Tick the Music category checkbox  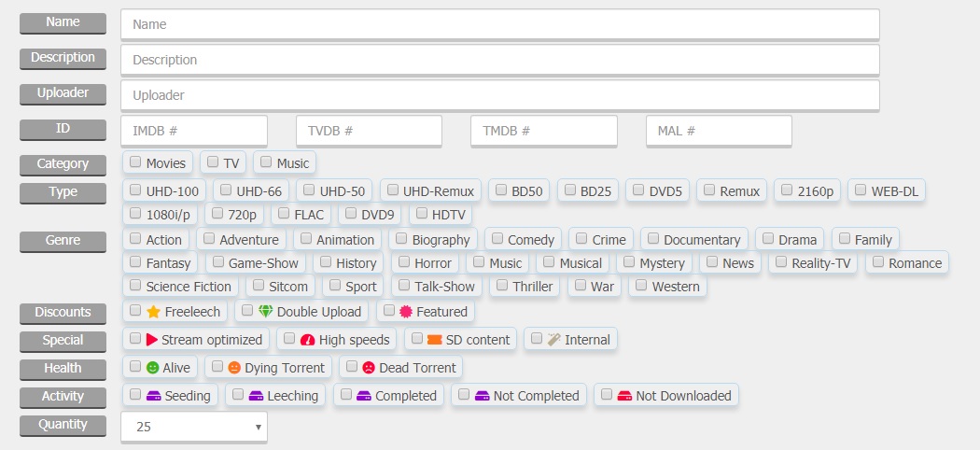(x=266, y=162)
